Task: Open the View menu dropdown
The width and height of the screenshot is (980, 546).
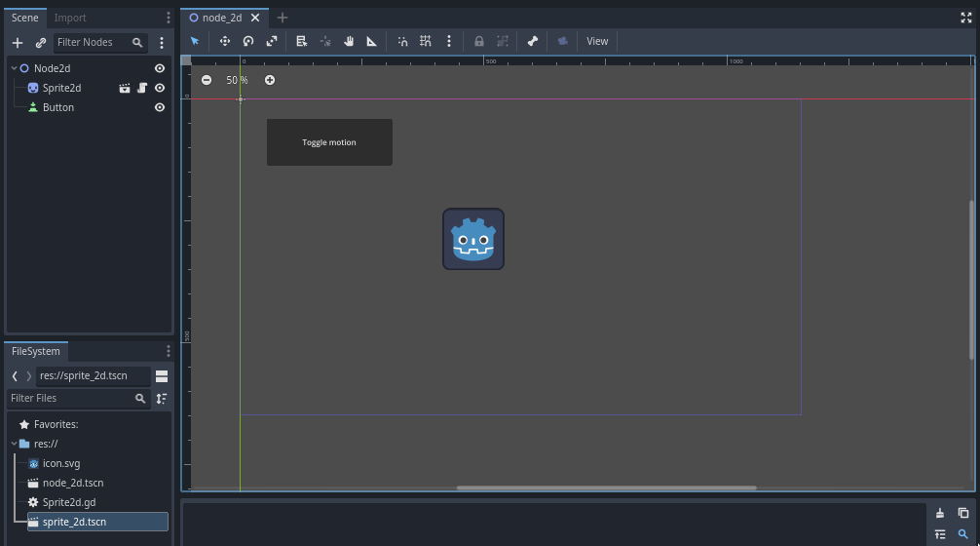Action: click(597, 41)
